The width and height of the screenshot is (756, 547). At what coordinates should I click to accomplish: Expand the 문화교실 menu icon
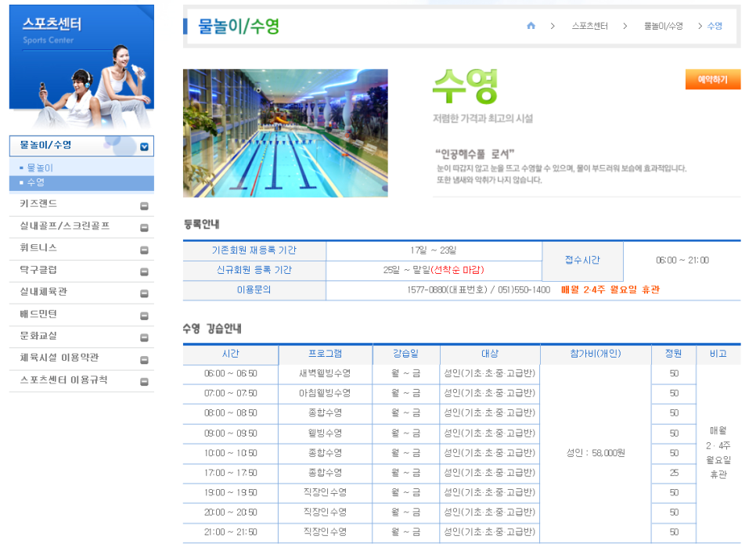(144, 338)
